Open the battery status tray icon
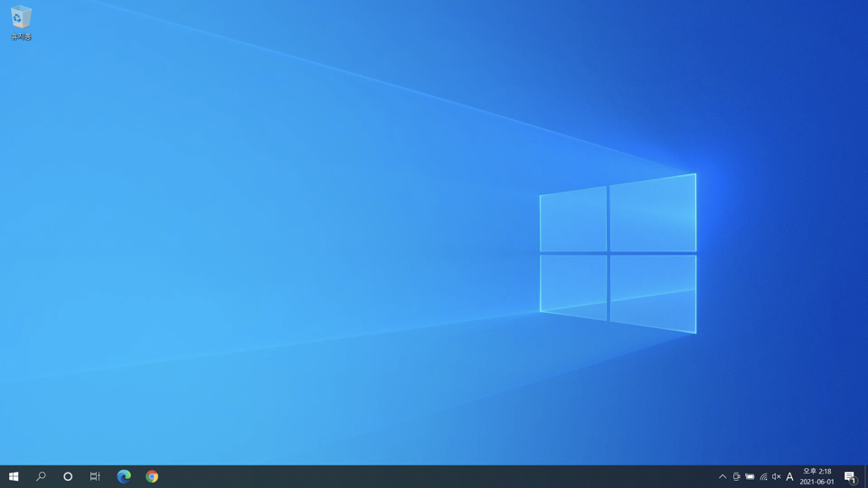 point(750,476)
